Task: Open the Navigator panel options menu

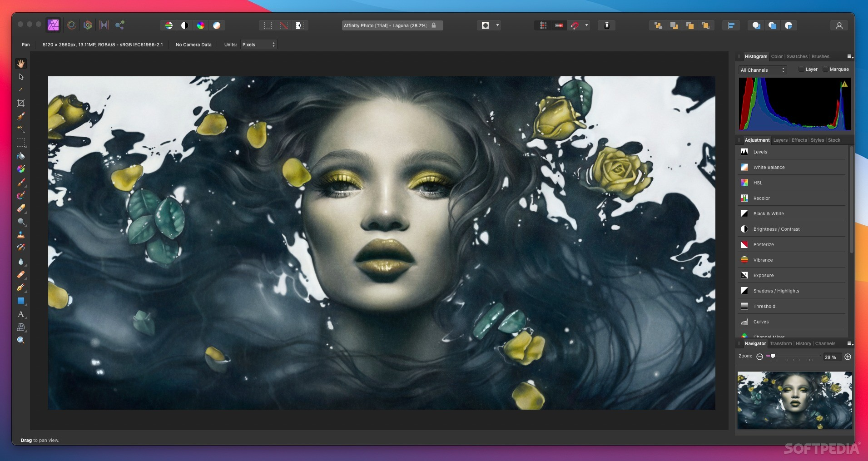Action: [x=850, y=343]
